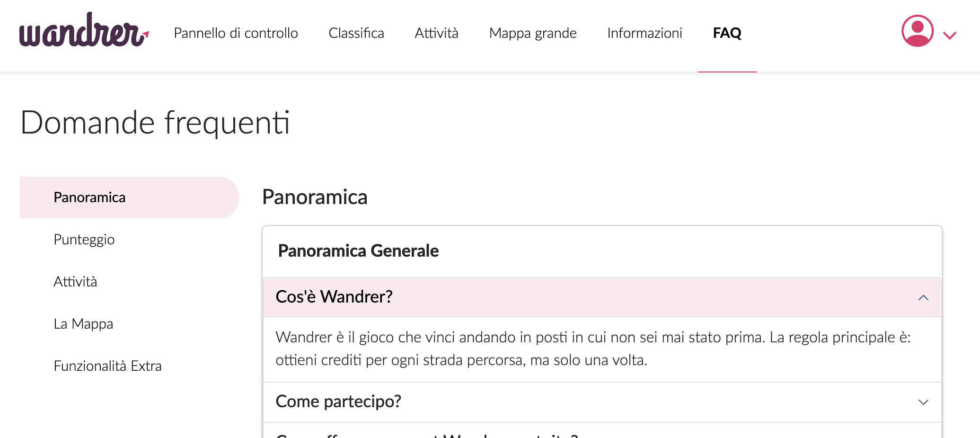Go to Classifica page

356,33
